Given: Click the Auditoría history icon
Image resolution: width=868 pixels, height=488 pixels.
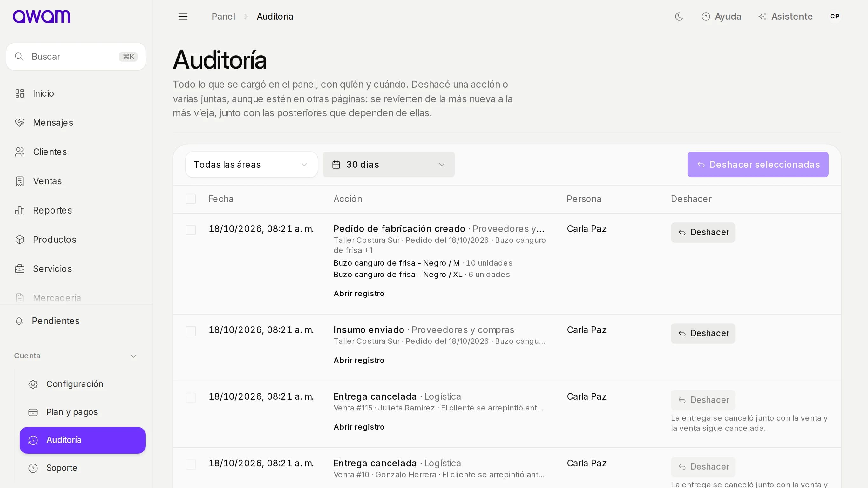Looking at the screenshot, I should pos(33,440).
